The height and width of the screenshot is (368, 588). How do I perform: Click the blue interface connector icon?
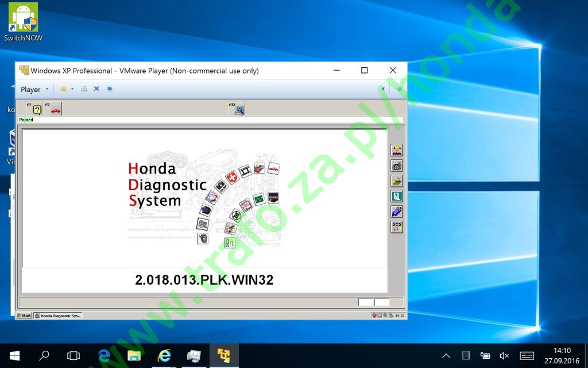click(396, 212)
